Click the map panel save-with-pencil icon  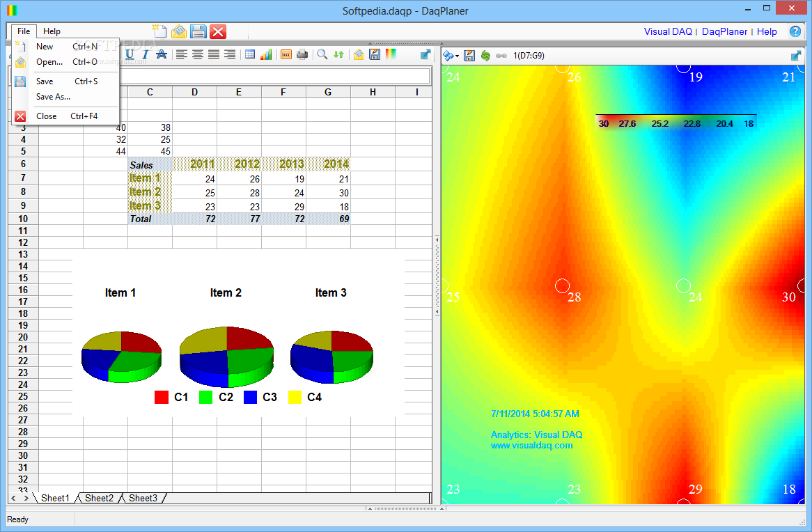pos(469,56)
